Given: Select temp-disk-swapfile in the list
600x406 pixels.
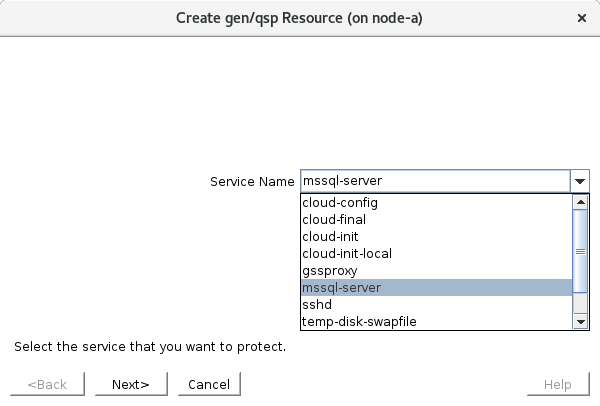Looking at the screenshot, I should click(x=359, y=321).
